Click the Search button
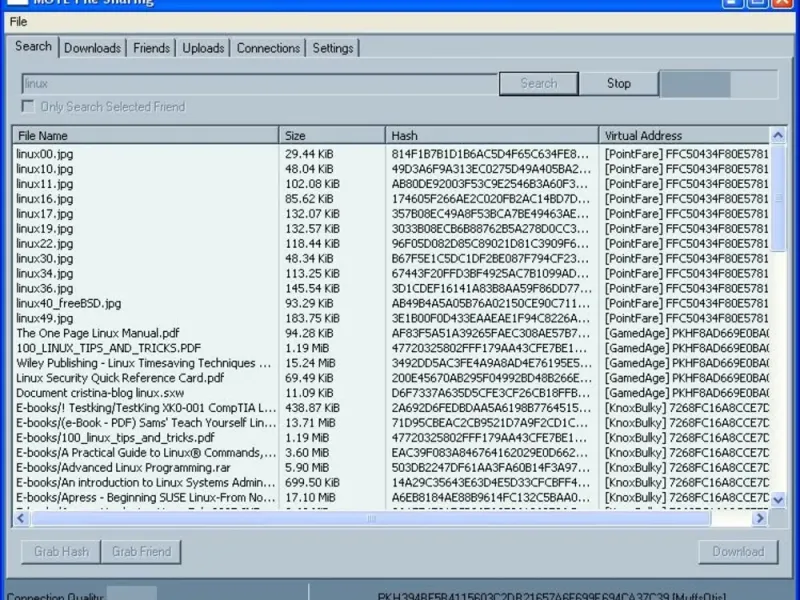The image size is (800, 600). coord(539,84)
